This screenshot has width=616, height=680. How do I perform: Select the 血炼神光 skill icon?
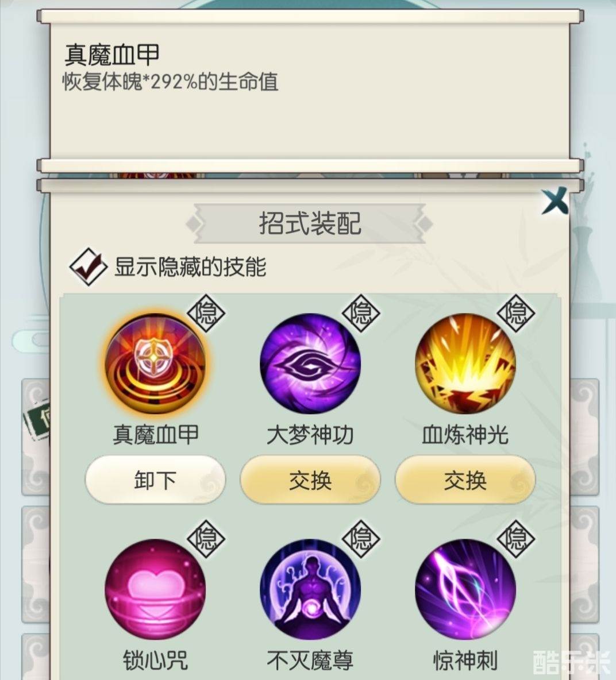465,364
